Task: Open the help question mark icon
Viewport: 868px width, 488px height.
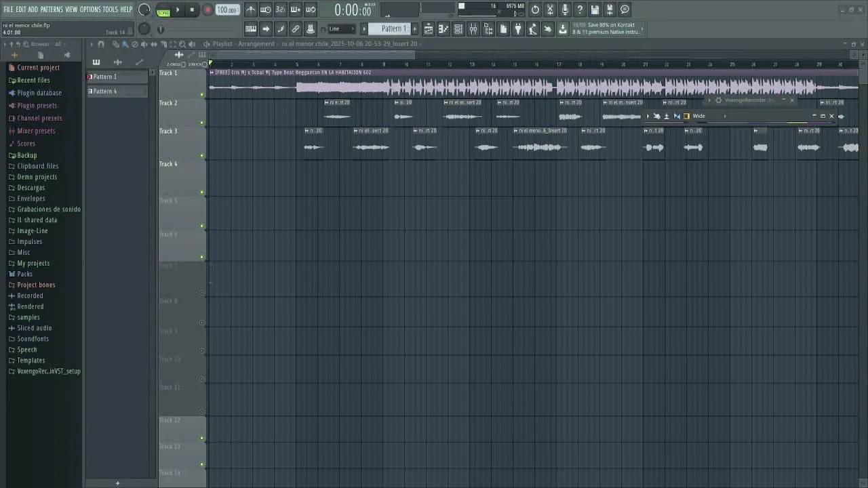Action: [580, 9]
